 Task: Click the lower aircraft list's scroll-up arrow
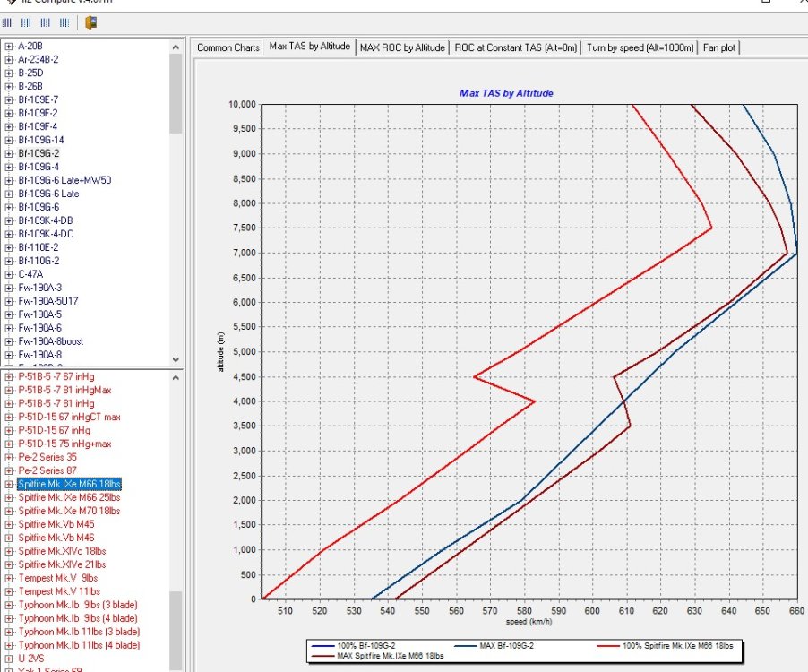[176, 375]
